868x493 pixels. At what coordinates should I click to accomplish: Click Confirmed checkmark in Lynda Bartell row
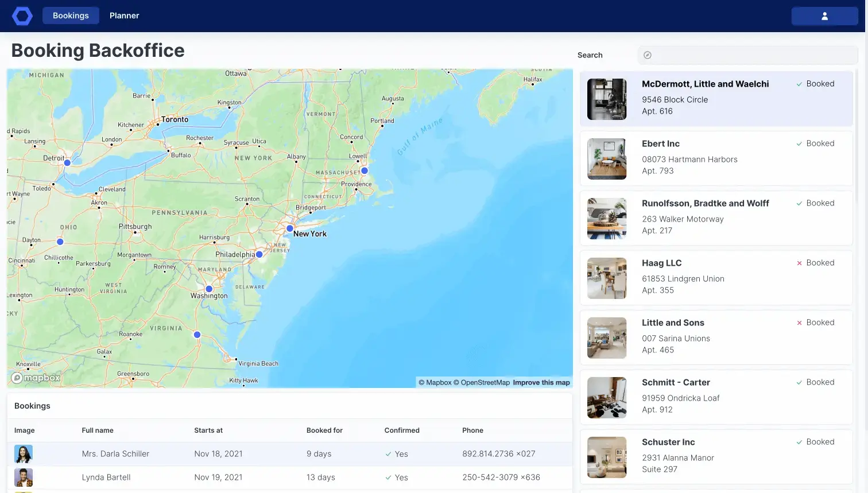[389, 478]
